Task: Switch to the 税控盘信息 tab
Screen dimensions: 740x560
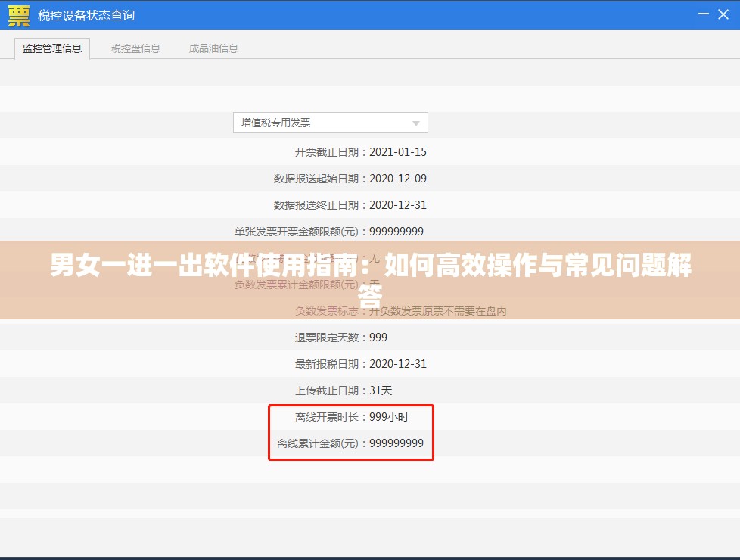Action: 135,48
